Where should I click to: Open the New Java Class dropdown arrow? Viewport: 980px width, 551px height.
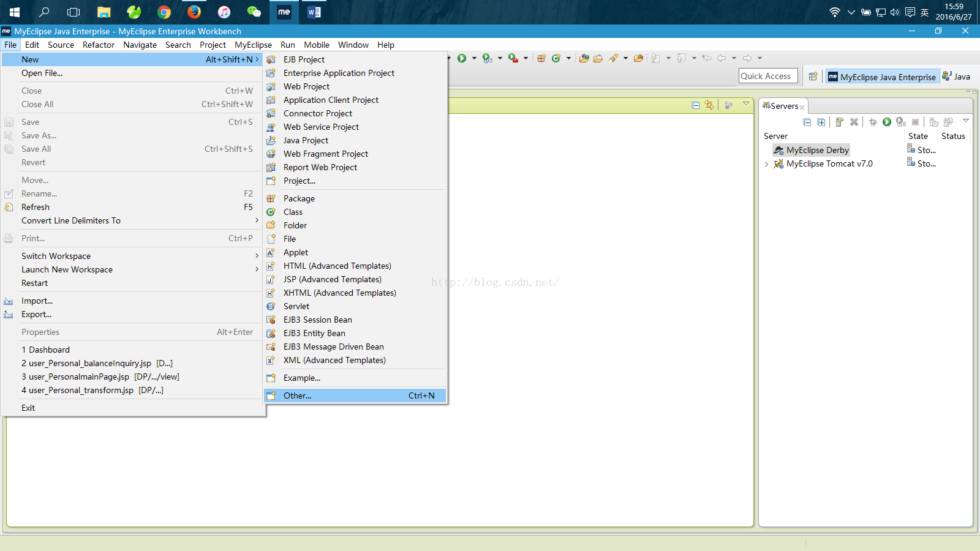[x=568, y=58]
